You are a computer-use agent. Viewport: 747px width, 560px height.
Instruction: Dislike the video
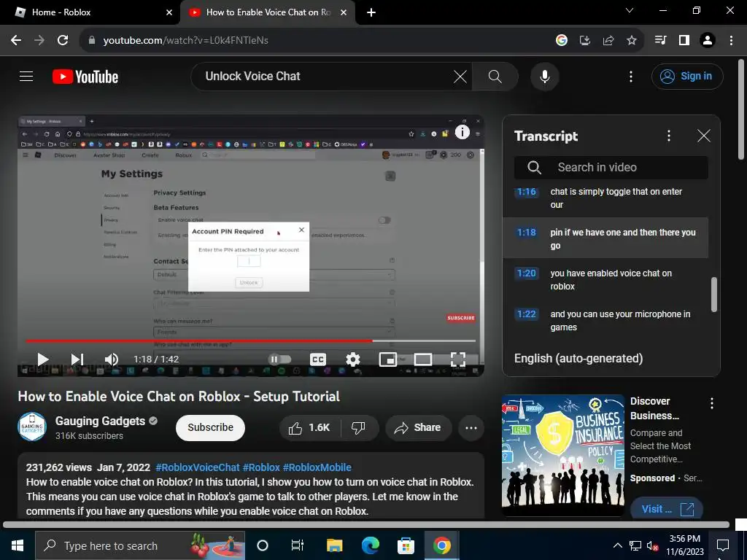359,427
